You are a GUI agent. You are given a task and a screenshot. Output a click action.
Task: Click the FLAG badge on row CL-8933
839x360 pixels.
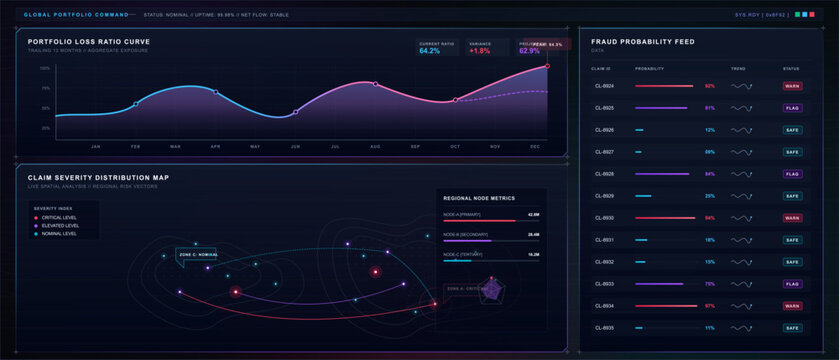[792, 284]
